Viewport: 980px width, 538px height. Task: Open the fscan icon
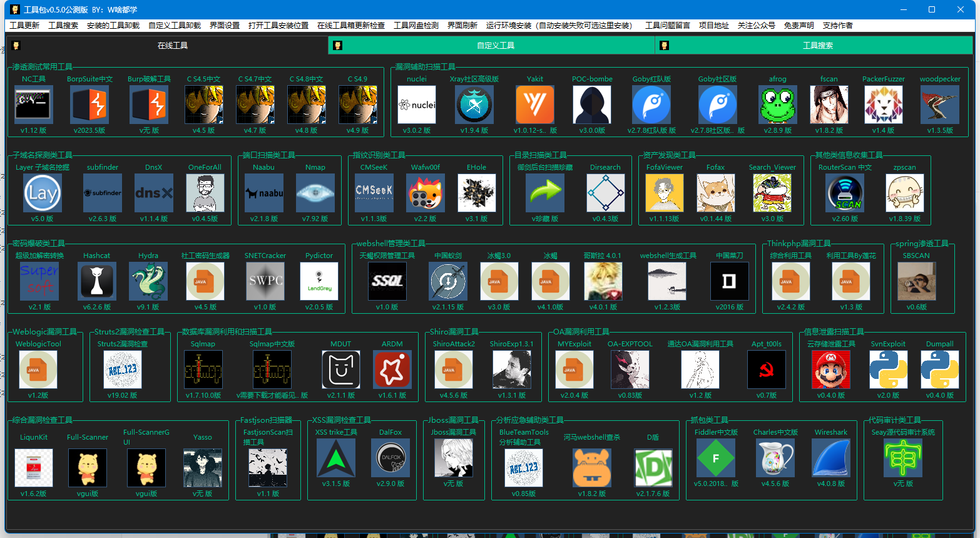tap(829, 105)
